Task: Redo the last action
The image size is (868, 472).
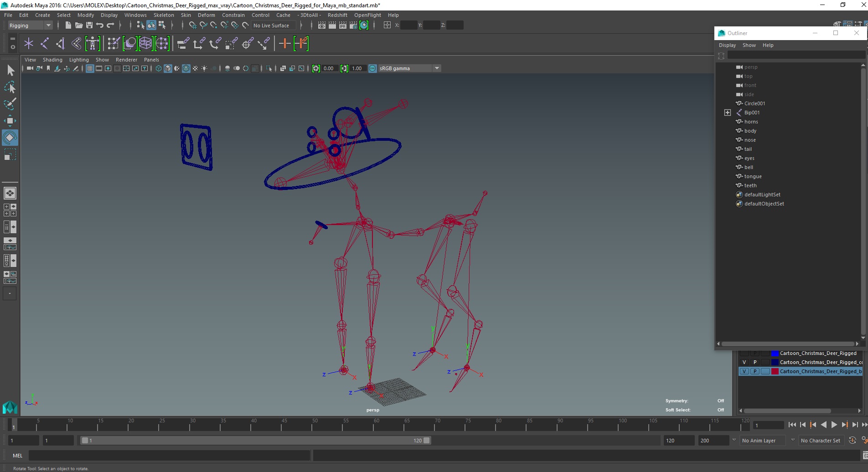Action: 110,26
